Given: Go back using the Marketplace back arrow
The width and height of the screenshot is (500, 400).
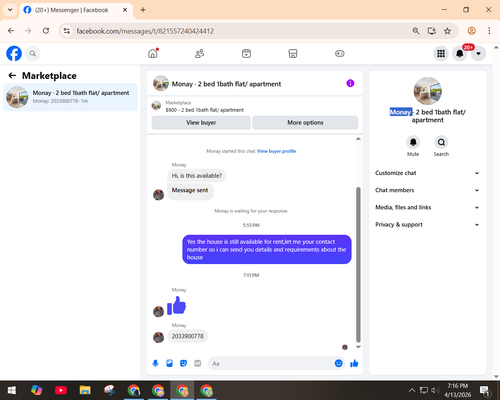Looking at the screenshot, I should coord(12,76).
